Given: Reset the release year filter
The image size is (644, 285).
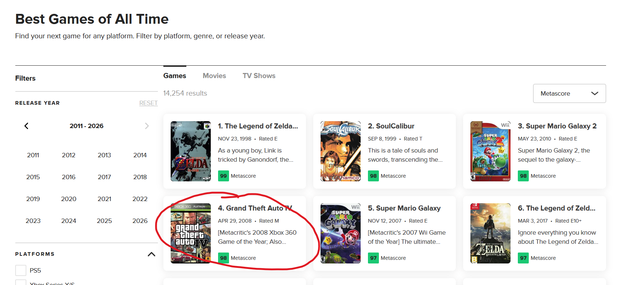Looking at the screenshot, I should pyautogui.click(x=148, y=103).
